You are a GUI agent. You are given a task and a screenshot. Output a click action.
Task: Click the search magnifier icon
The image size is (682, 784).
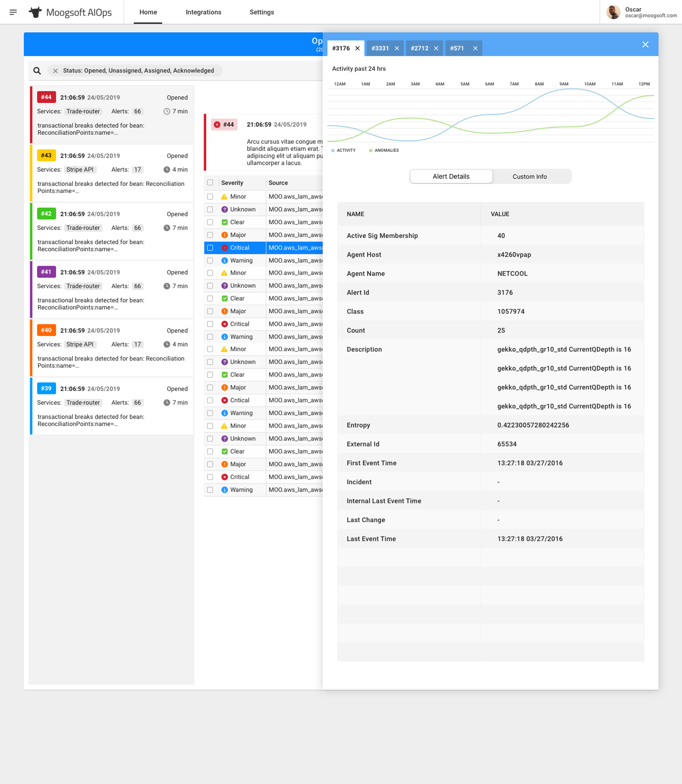click(37, 70)
